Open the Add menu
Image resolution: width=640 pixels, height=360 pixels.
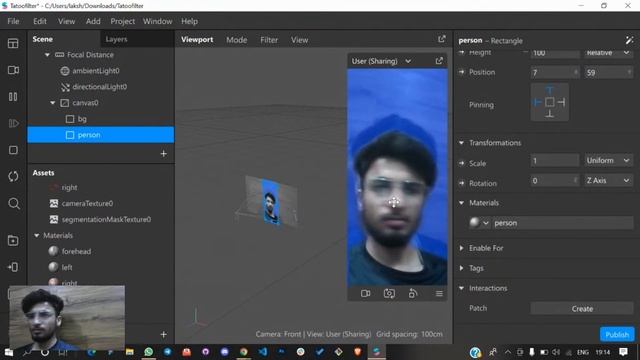93,21
